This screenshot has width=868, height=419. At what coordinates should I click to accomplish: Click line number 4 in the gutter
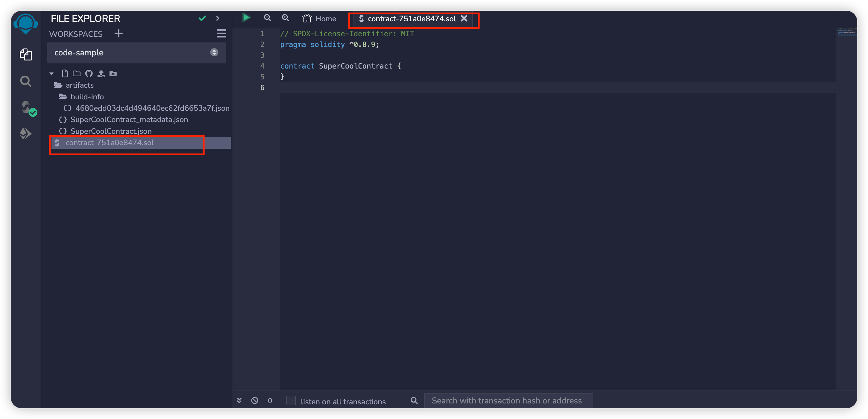pyautogui.click(x=262, y=66)
